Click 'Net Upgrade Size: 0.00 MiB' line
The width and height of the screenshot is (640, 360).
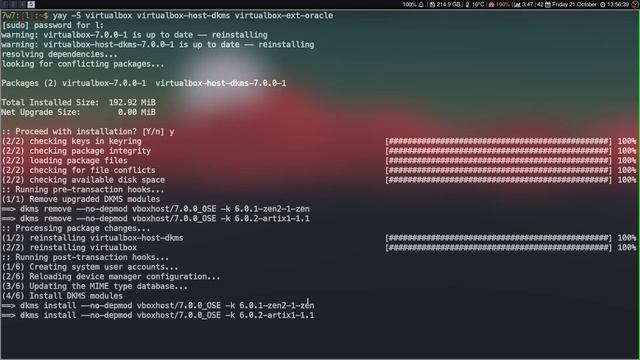78,112
